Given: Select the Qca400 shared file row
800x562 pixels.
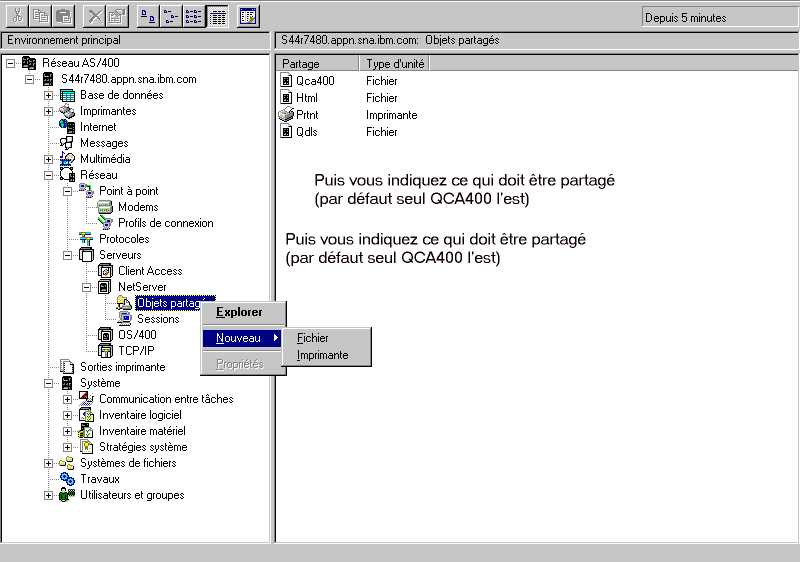Looking at the screenshot, I should pos(315,81).
